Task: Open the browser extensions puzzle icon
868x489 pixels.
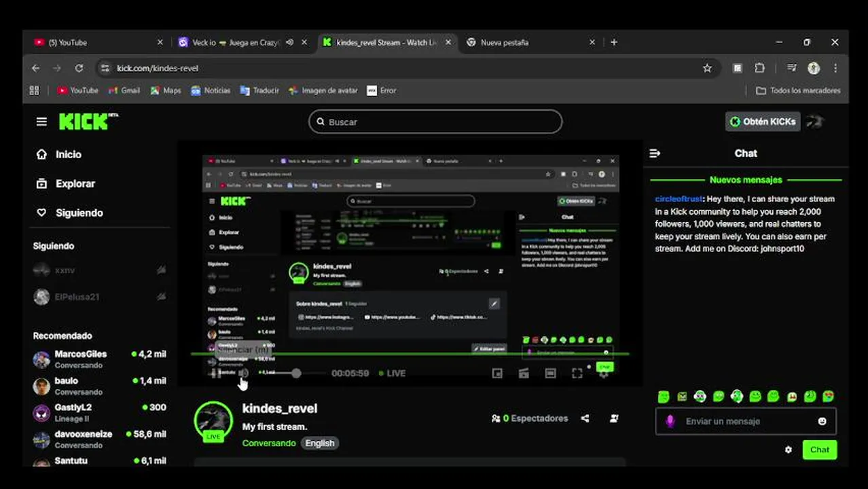Action: [760, 68]
